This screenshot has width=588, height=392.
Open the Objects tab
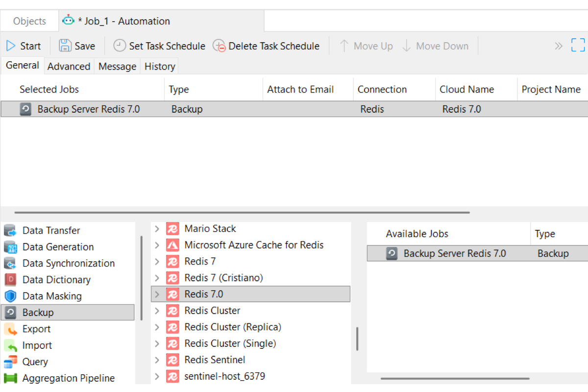click(29, 21)
